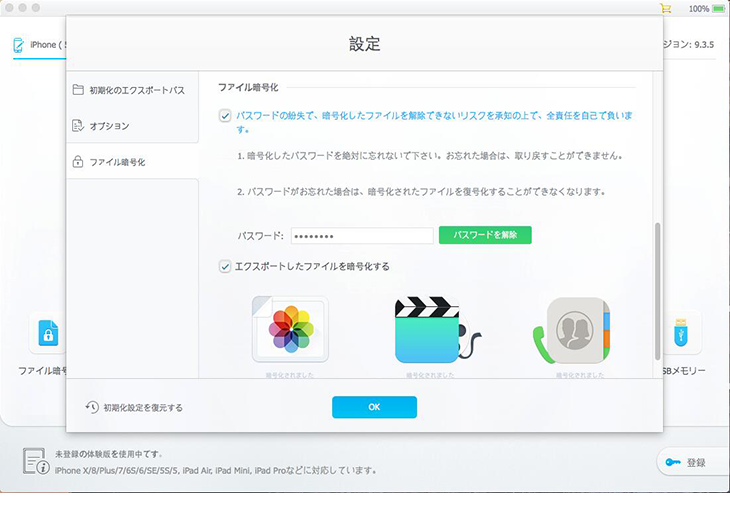730x510 pixels.
Task: Click the info document icon at bottom left
Action: pyautogui.click(x=36, y=461)
